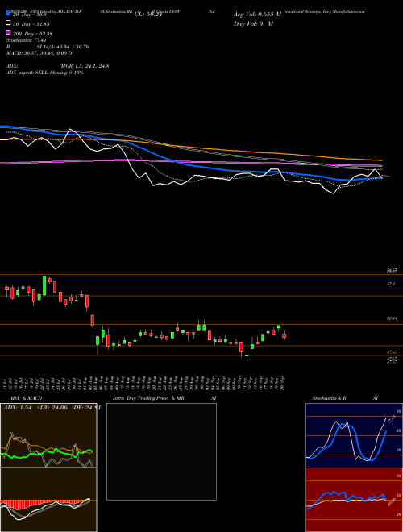Select the '50 Day = 51.83' legend label

point(31,24)
